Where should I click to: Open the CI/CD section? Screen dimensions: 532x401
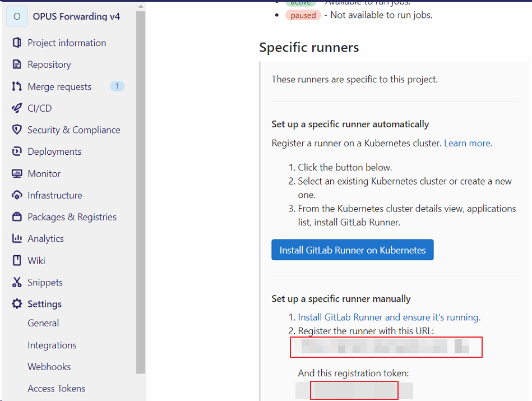[40, 108]
